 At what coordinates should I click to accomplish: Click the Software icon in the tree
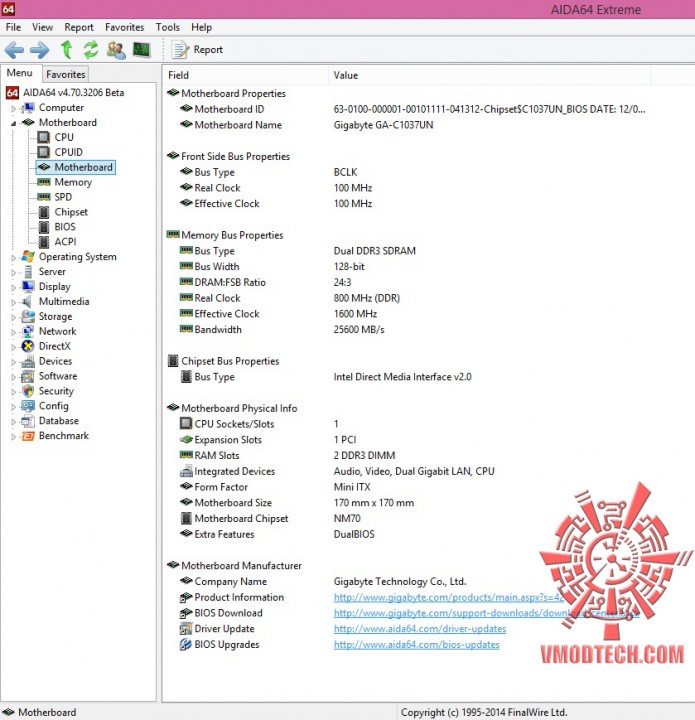click(x=28, y=377)
